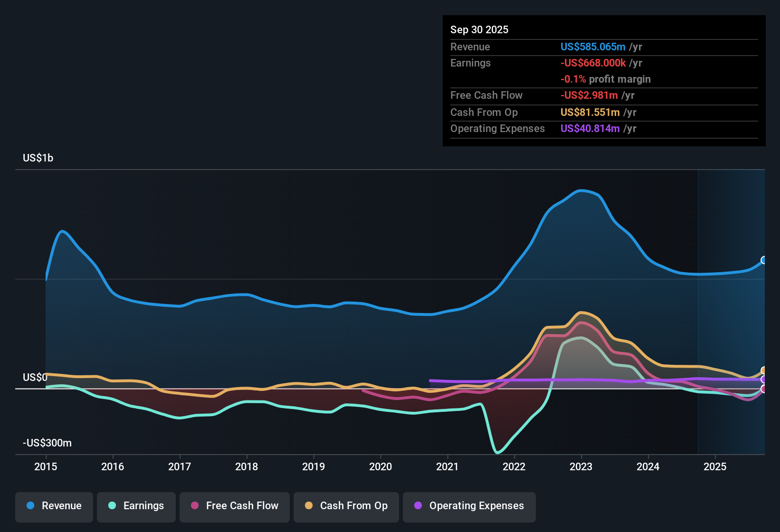Toggle the Revenue series visibility
The width and height of the screenshot is (780, 532).
click(54, 506)
